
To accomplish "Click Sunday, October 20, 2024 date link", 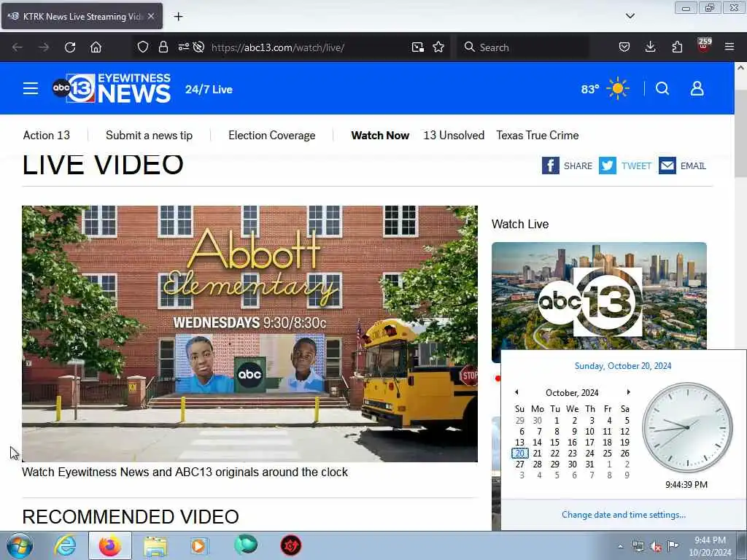I will 623,366.
